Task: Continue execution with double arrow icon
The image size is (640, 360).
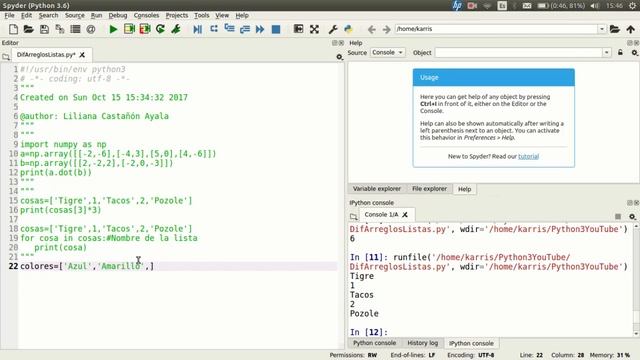Action: pyautogui.click(x=260, y=29)
